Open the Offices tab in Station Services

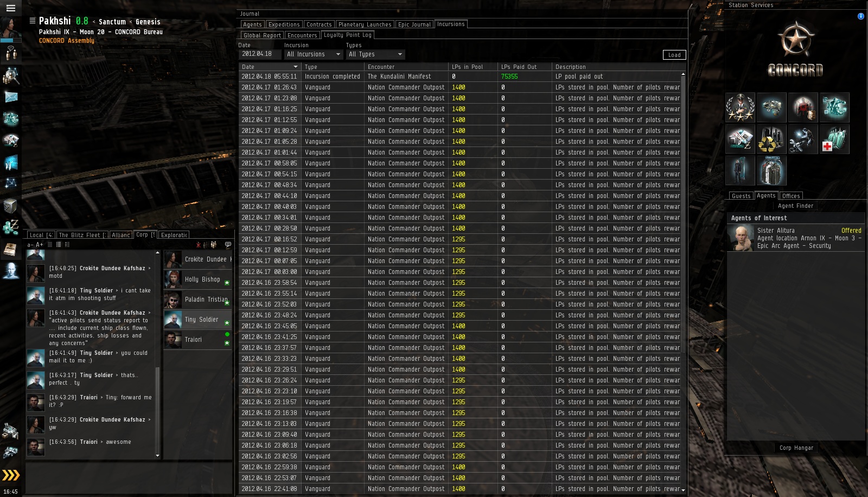click(x=791, y=196)
